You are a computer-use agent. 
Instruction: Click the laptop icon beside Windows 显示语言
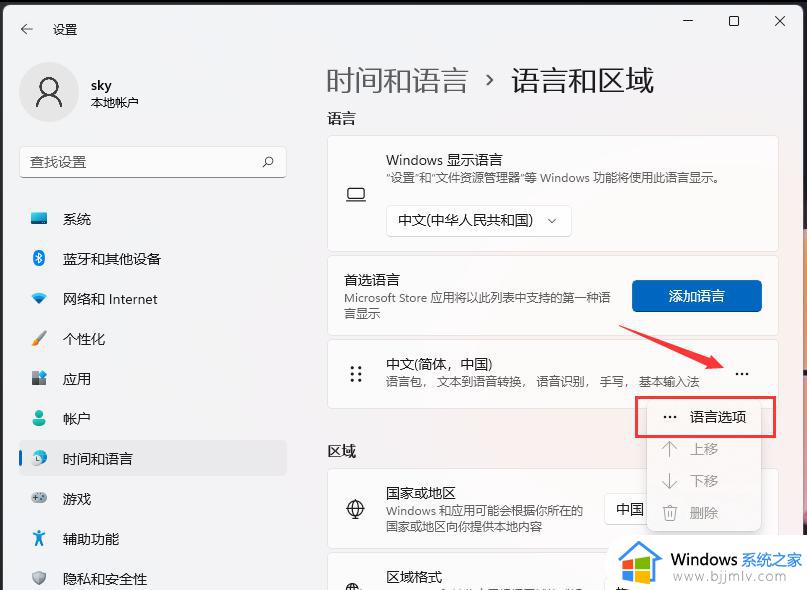pyautogui.click(x=356, y=195)
